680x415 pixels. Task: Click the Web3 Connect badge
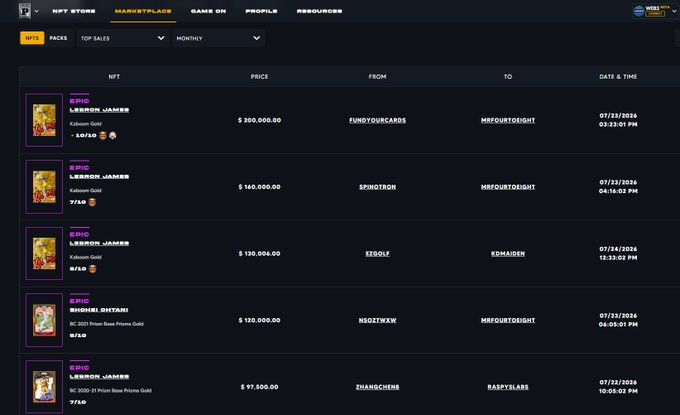651,11
